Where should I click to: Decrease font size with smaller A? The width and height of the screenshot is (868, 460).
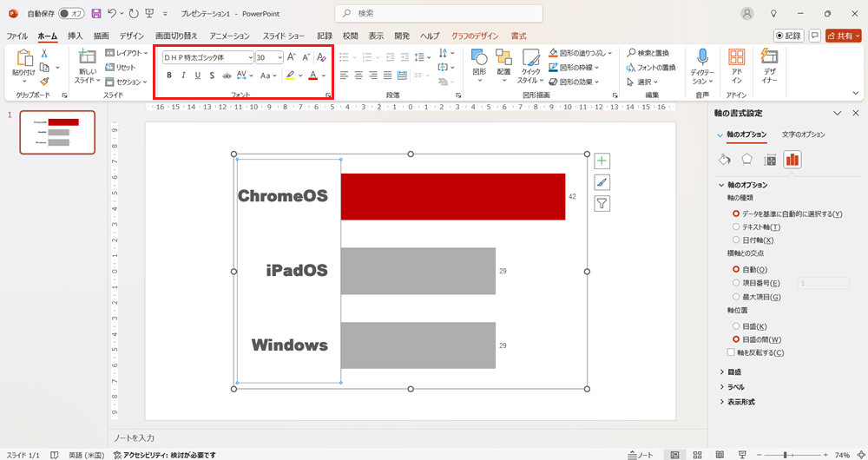pos(306,57)
